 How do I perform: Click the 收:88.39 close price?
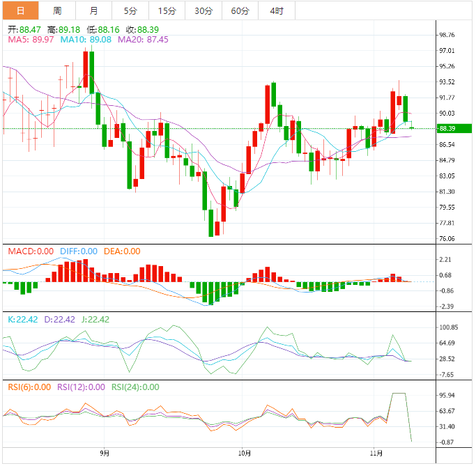click(x=142, y=30)
